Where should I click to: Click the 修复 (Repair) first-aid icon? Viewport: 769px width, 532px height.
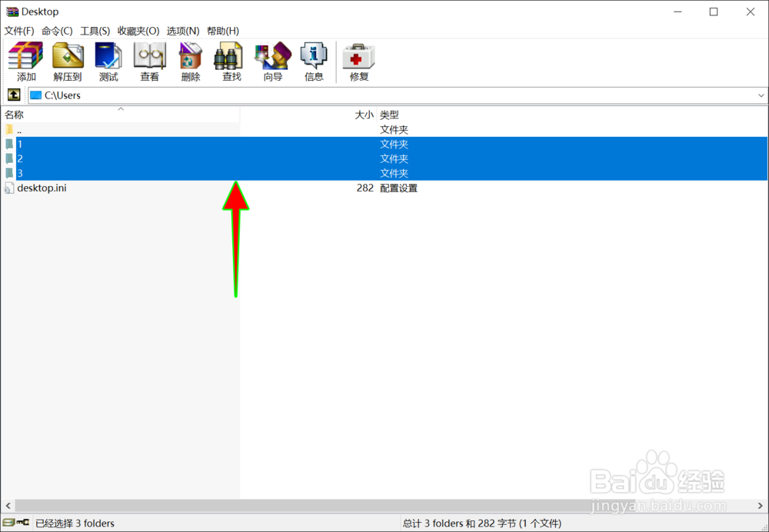358,60
